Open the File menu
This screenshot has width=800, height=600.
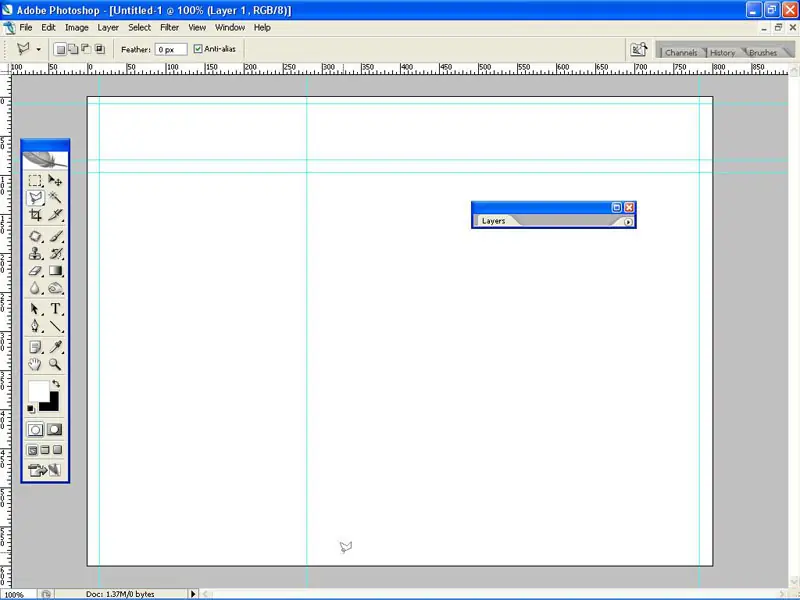[x=26, y=28]
